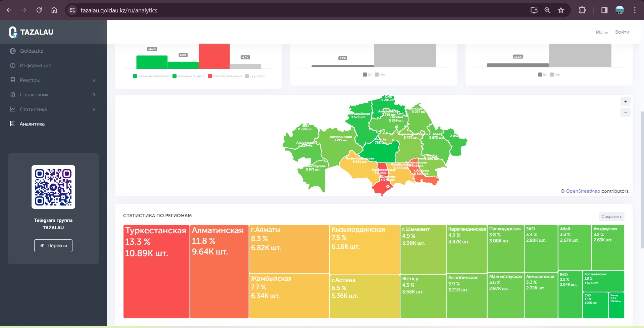Reload the analytics page

tap(39, 10)
